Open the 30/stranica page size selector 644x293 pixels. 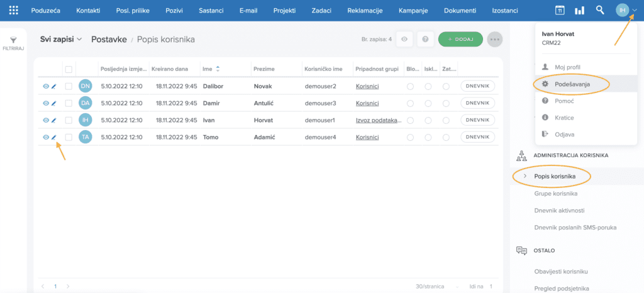tap(433, 286)
